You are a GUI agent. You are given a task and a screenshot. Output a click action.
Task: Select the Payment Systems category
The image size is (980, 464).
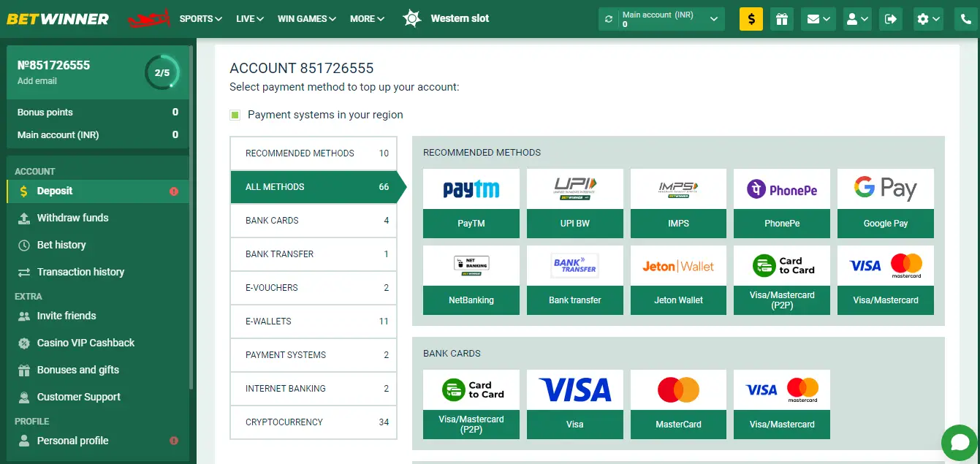pyautogui.click(x=314, y=355)
